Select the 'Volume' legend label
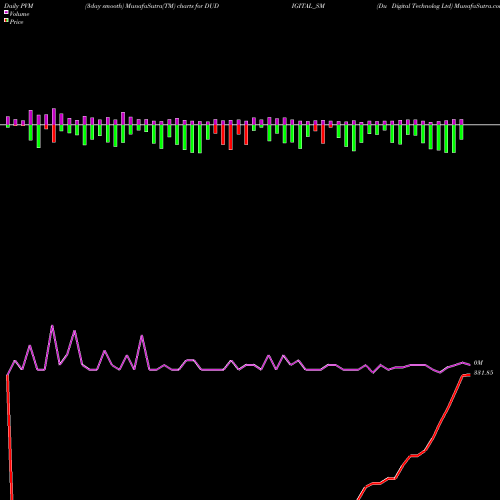This screenshot has width=500, height=500. click(19, 14)
